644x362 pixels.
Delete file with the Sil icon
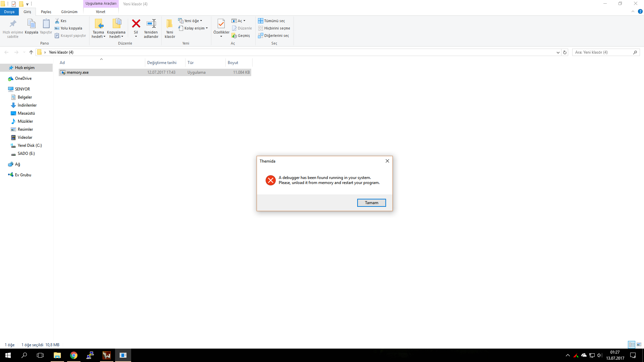point(136,24)
